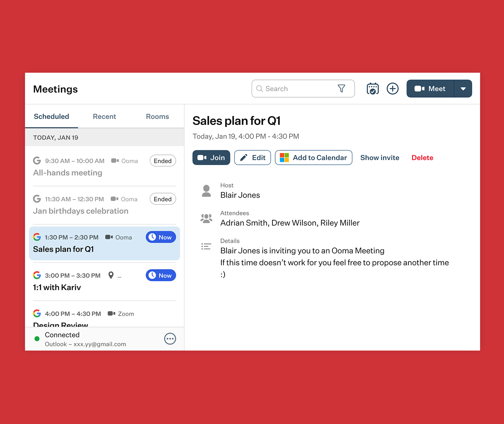Open the Rooms tab
Image resolution: width=504 pixels, height=424 pixels.
157,117
